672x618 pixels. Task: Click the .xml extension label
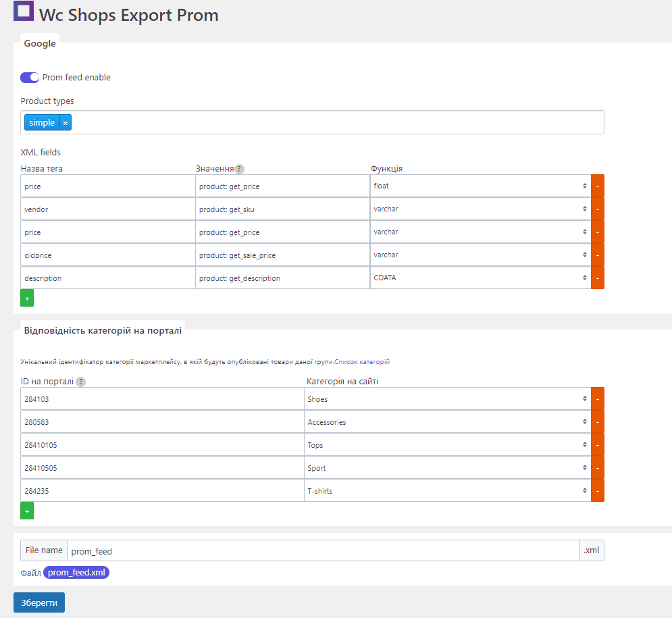pos(592,550)
